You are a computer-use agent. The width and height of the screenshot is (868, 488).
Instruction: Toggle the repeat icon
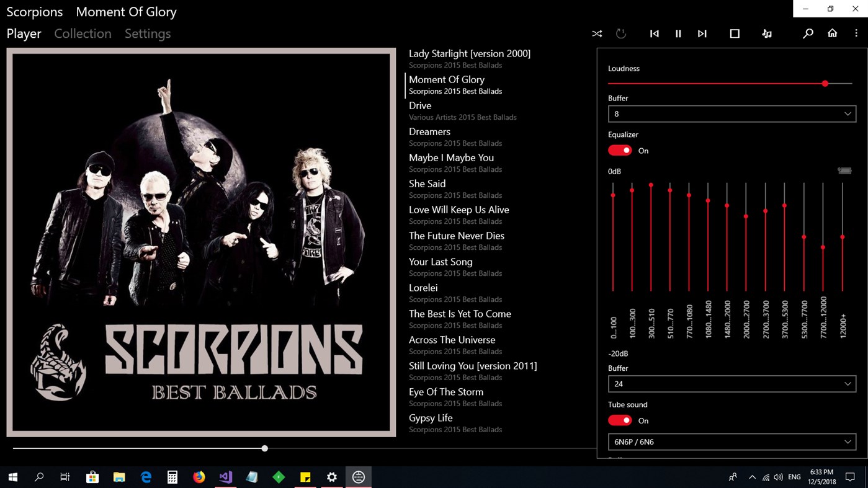click(621, 33)
